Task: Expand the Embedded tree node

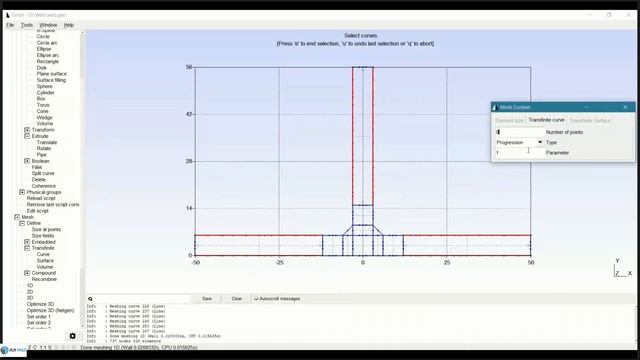Action: pos(27,242)
